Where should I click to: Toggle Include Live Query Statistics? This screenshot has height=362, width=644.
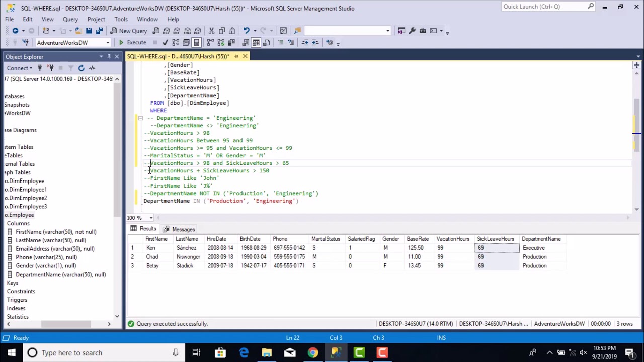[221, 42]
